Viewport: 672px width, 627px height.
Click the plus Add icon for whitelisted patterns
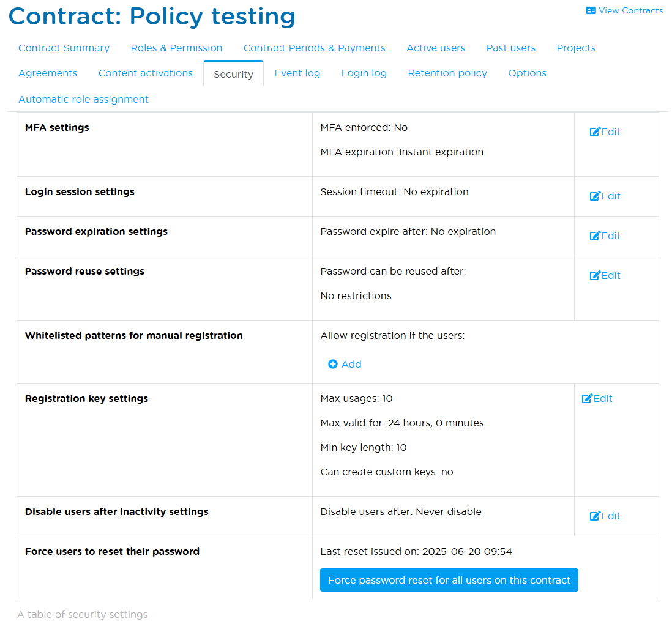(x=332, y=364)
